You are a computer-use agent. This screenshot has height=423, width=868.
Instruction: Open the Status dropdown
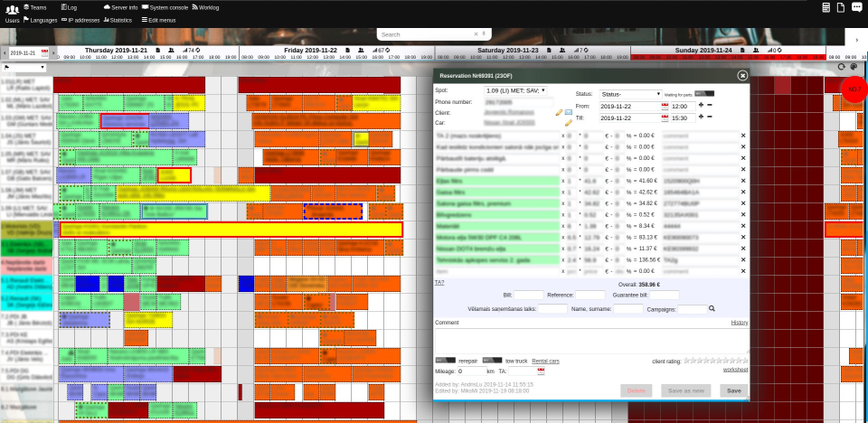[630, 94]
